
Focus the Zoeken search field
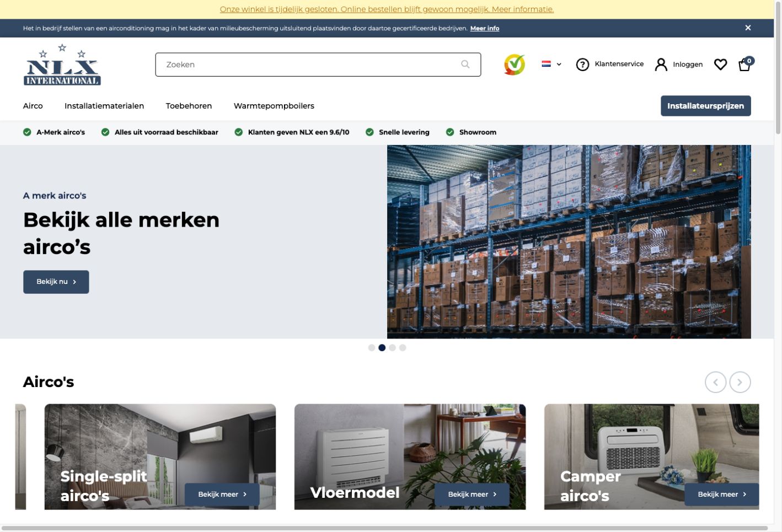click(x=318, y=65)
